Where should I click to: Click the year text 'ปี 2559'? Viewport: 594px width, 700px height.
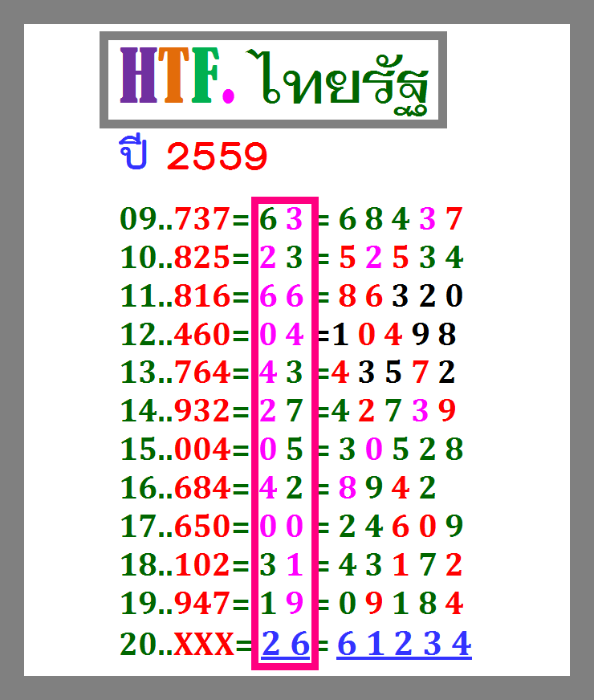tap(193, 153)
